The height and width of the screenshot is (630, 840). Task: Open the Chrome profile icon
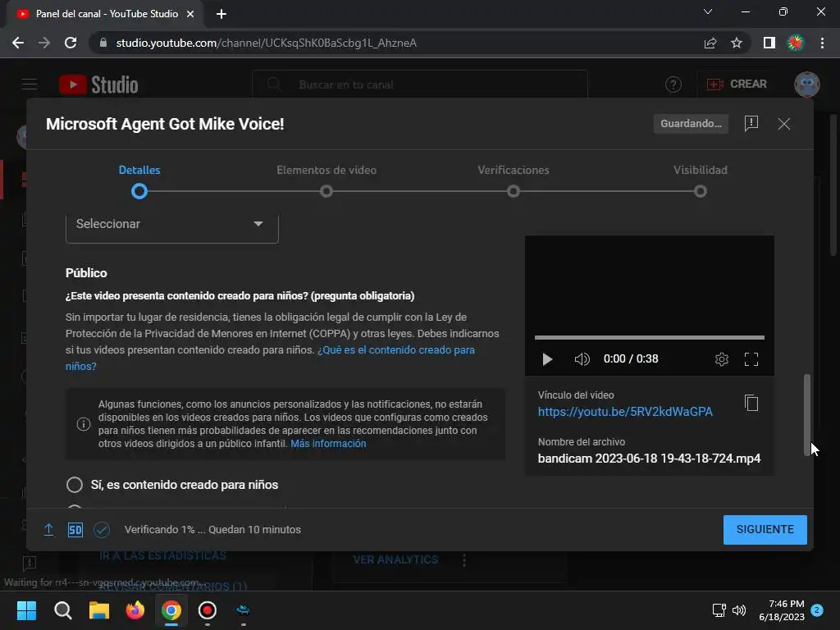coord(795,43)
